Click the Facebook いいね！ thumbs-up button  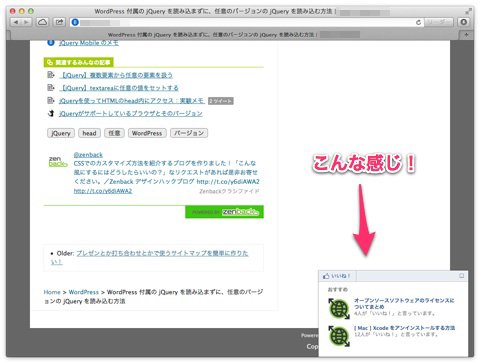pyautogui.click(x=337, y=276)
